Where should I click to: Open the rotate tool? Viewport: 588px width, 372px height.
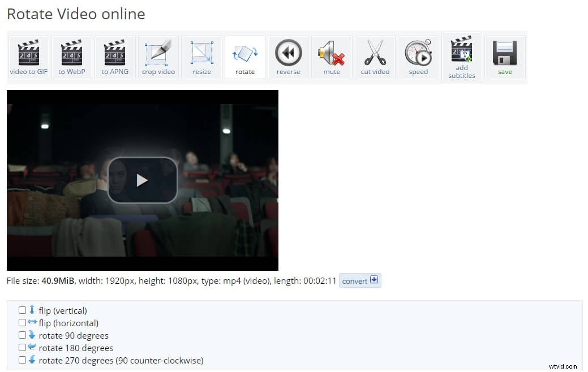(x=245, y=56)
